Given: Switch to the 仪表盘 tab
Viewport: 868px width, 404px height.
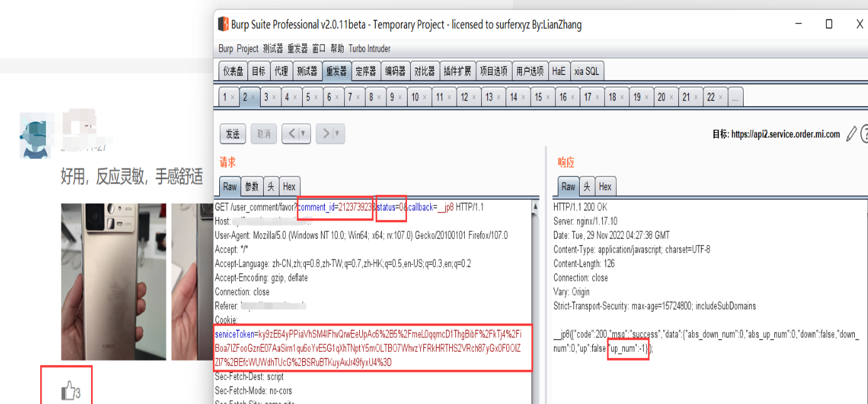Looking at the screenshot, I should [233, 71].
